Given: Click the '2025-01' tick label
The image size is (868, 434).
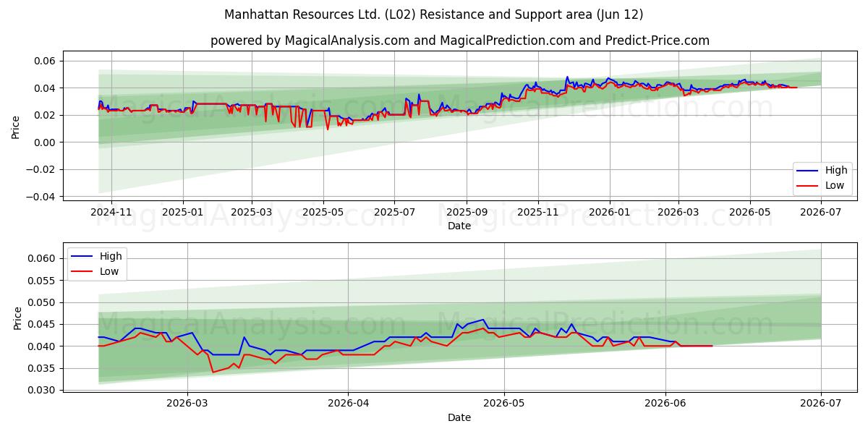Looking at the screenshot, I should tap(182, 213).
